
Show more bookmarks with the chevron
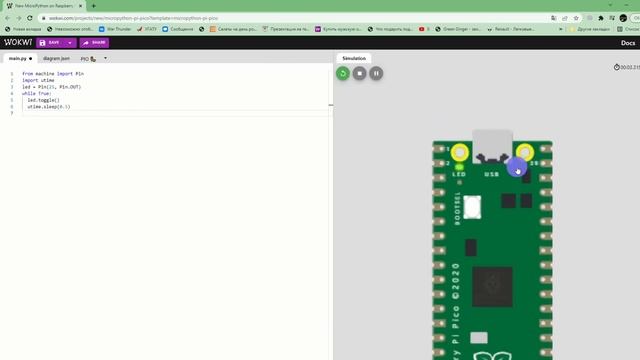[x=560, y=29]
